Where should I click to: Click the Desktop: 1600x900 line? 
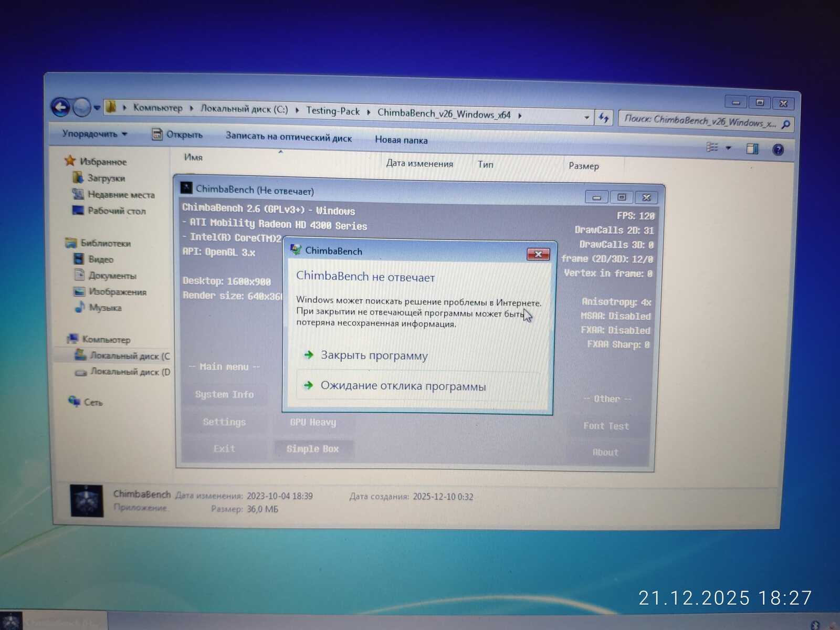[227, 281]
